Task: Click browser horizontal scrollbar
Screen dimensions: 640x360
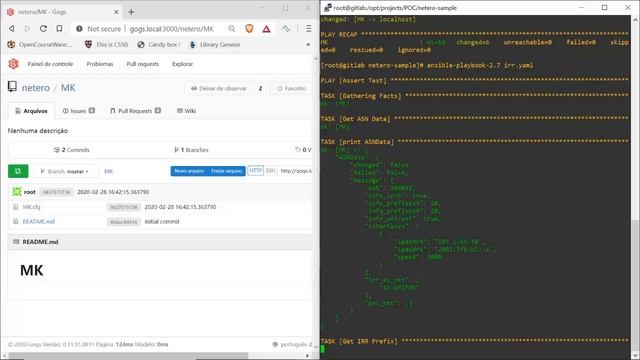Action: click(128, 356)
